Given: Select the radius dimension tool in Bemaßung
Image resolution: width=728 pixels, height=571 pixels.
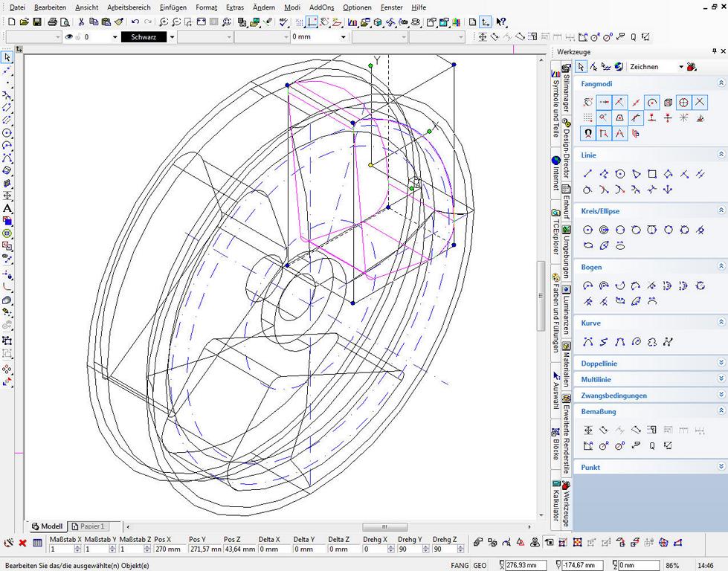Looking at the screenshot, I should (x=604, y=446).
